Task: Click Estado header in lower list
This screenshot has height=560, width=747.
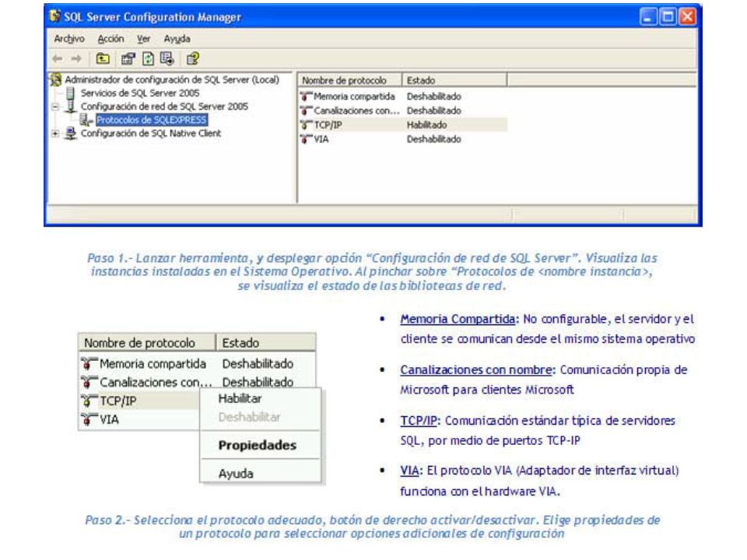Action: click(266, 343)
